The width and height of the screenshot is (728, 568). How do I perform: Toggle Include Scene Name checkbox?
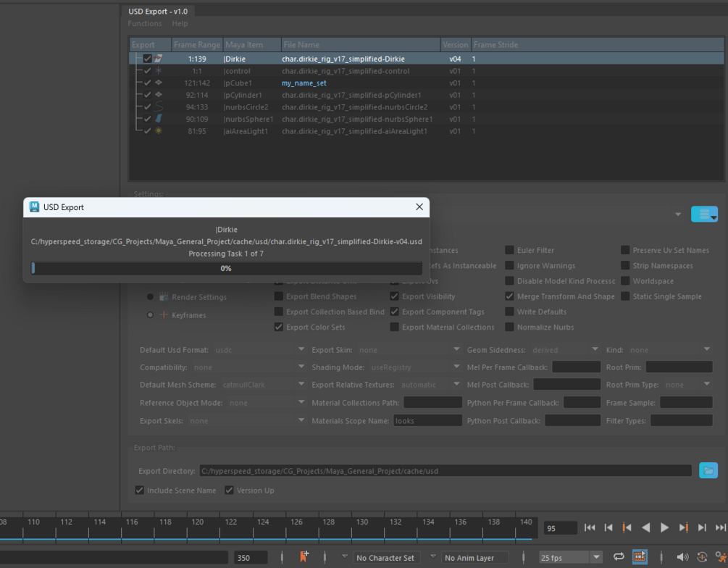coord(139,490)
